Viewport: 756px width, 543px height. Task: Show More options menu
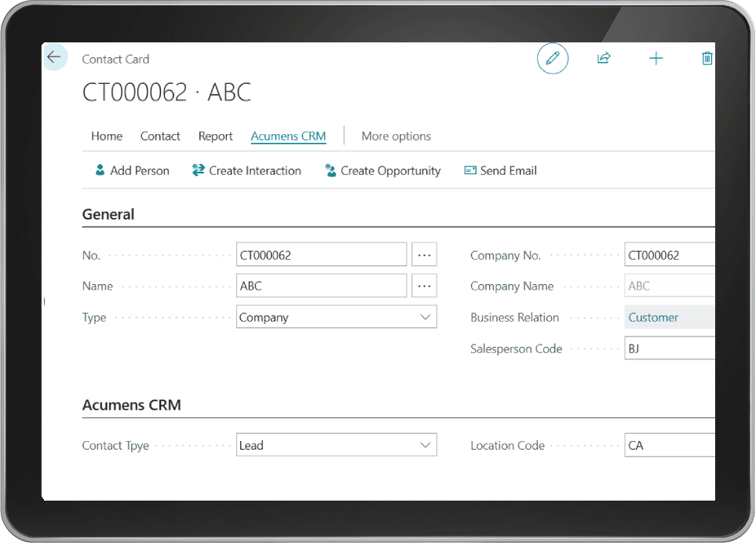click(x=396, y=137)
